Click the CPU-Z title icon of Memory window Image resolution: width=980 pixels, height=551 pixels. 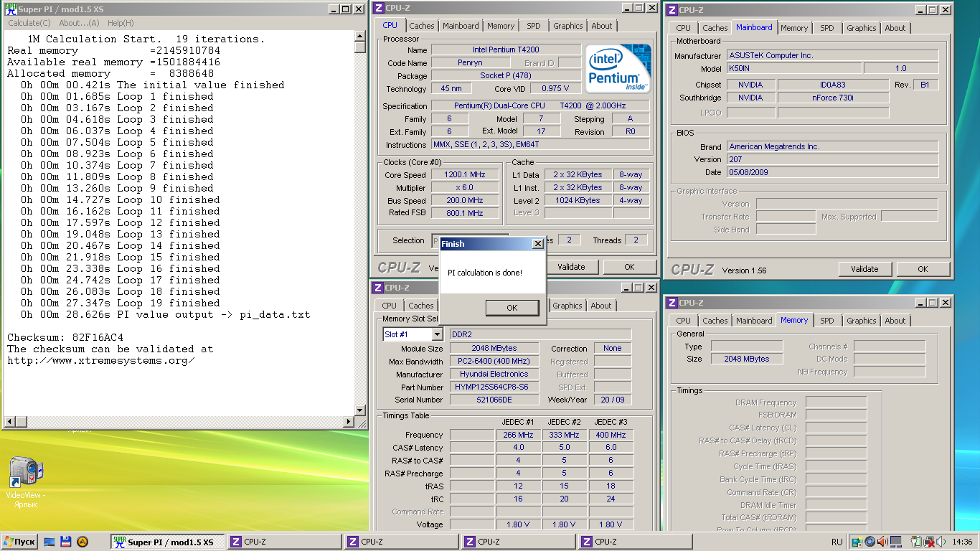672,303
